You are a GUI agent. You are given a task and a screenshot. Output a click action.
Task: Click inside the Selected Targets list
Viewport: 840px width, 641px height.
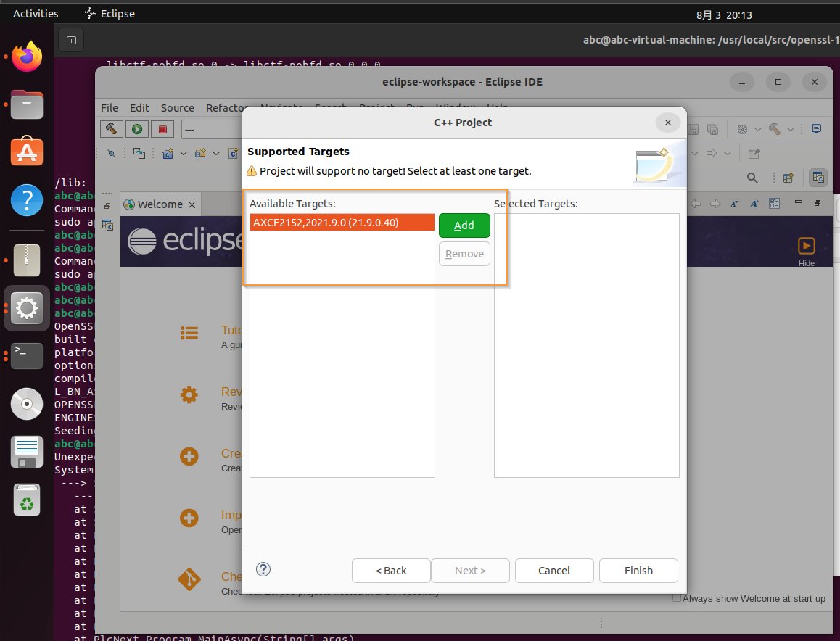(587, 345)
